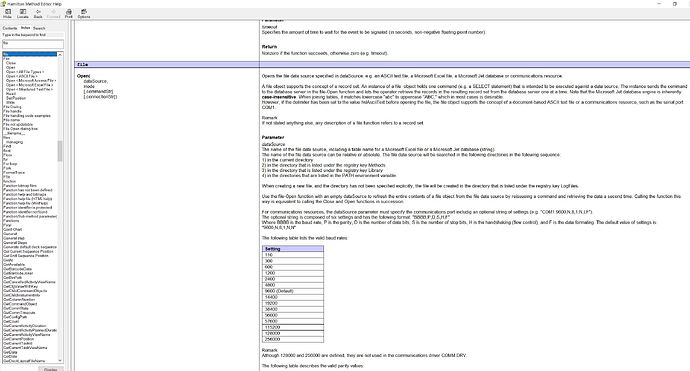690x371 pixels.
Task: Switch to the Contents tab
Action: coord(10,28)
